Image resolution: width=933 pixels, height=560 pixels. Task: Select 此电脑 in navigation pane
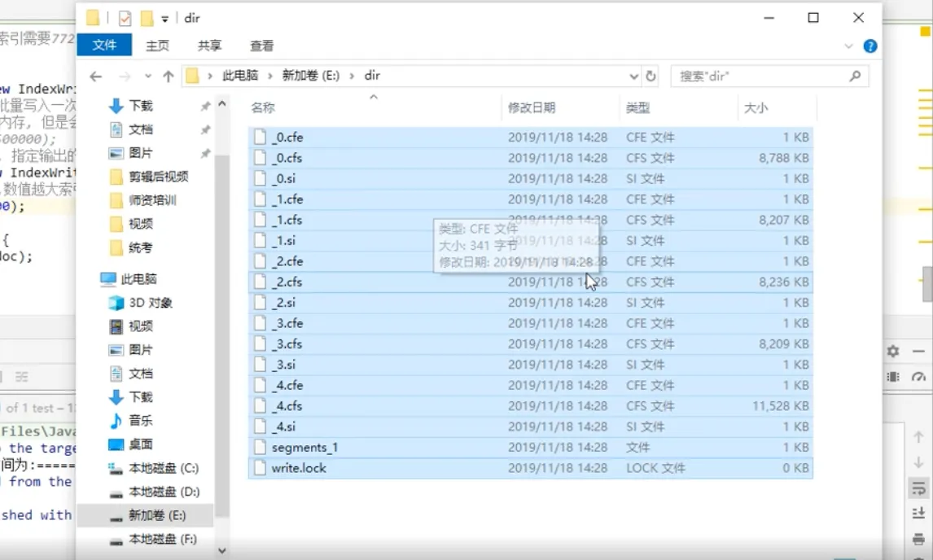point(138,279)
